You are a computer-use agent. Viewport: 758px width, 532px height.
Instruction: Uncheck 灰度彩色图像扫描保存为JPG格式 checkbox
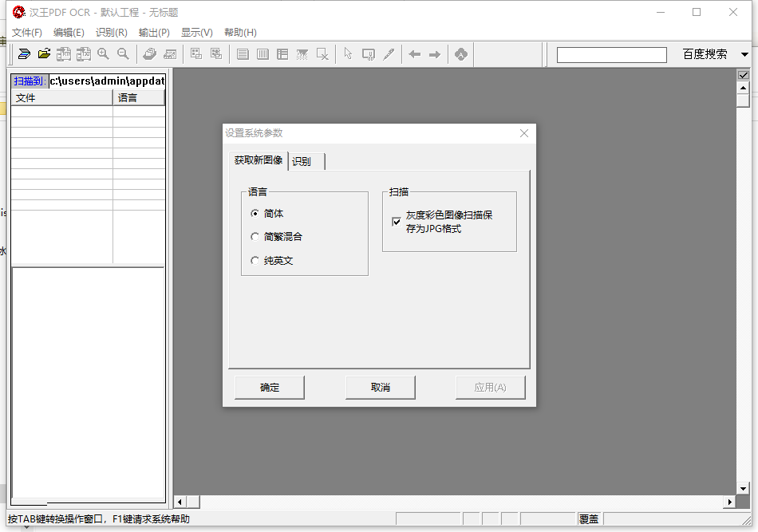[397, 222]
